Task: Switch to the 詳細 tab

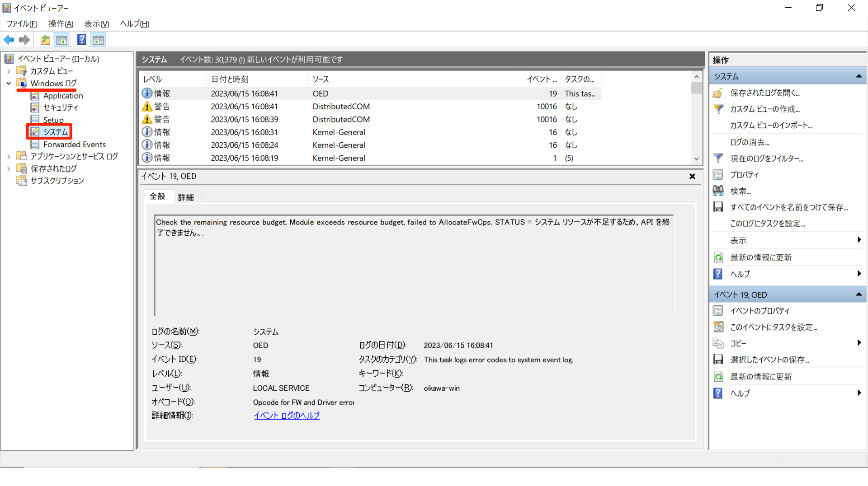Action: coord(186,197)
